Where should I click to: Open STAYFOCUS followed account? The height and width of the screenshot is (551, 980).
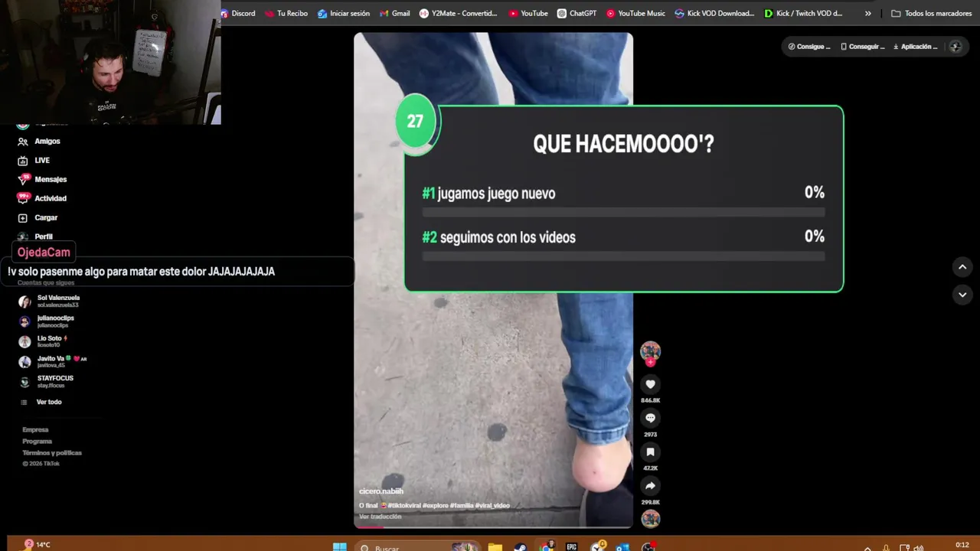46,381
